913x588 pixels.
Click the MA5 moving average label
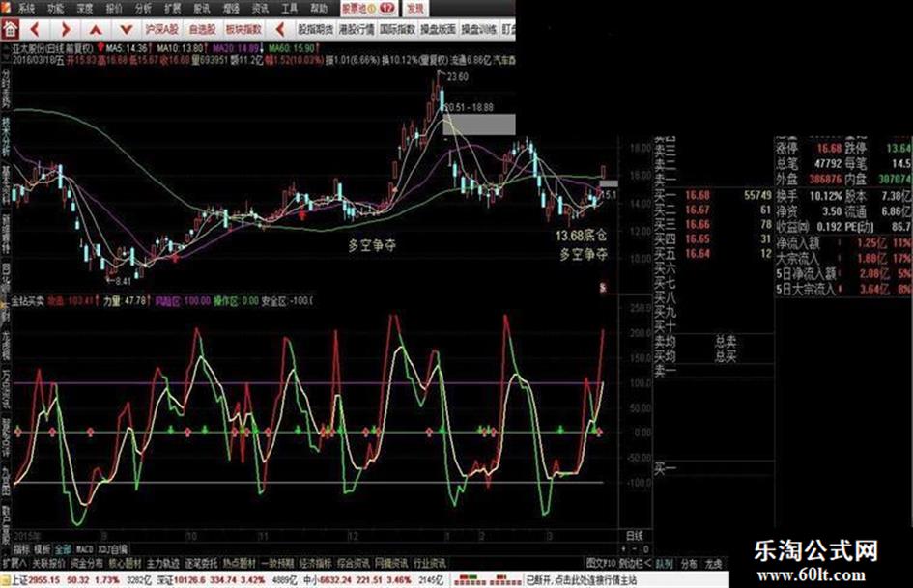click(x=127, y=48)
